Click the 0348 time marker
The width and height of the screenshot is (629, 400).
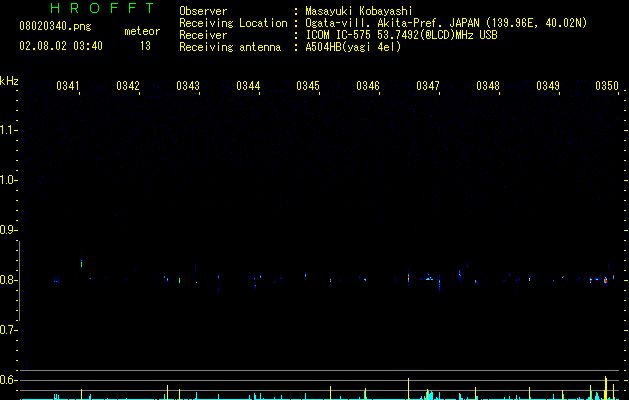[x=488, y=86]
